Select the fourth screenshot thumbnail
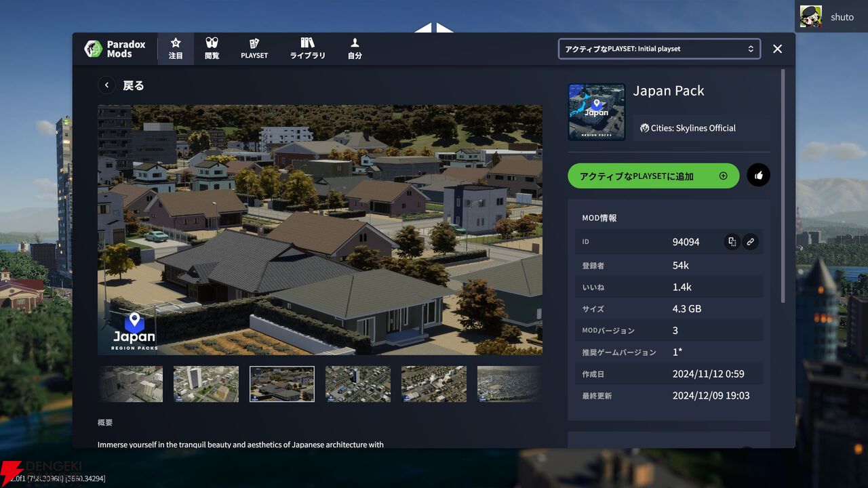 coord(358,384)
